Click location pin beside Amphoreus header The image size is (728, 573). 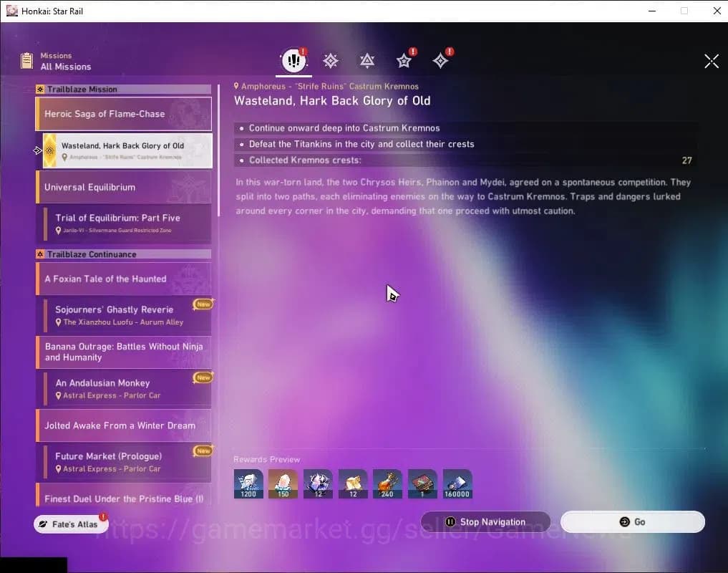(236, 86)
